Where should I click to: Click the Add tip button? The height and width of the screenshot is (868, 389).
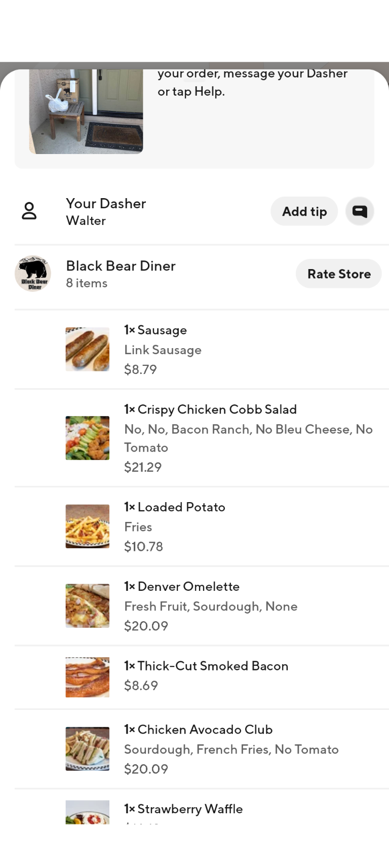coord(304,211)
